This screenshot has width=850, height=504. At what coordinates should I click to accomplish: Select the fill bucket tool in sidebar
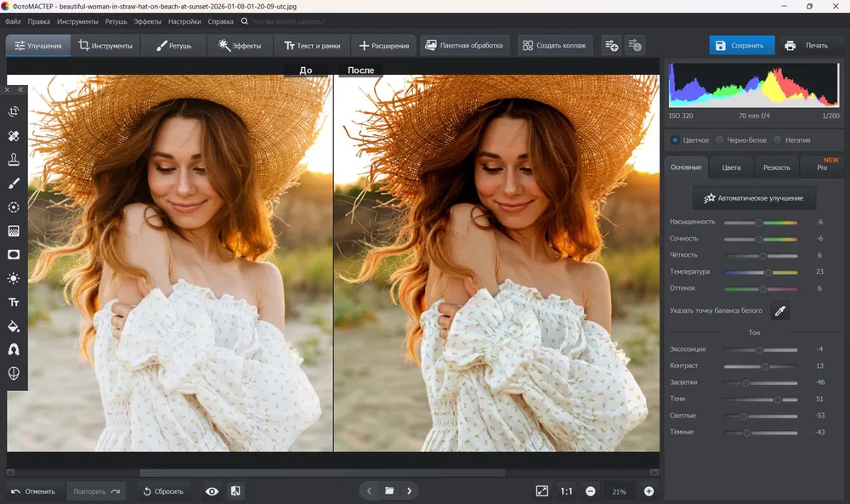pyautogui.click(x=14, y=326)
